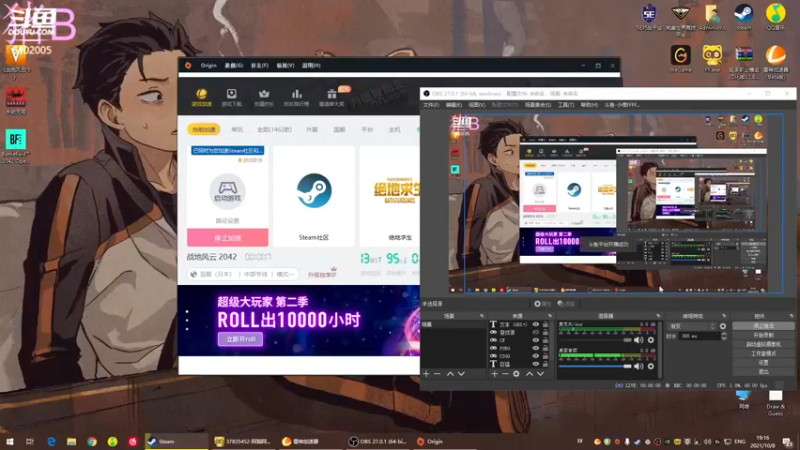Image resolution: width=800 pixels, height=450 pixels.
Task: Click the OBS source 属性 gear button
Action: [x=542, y=304]
